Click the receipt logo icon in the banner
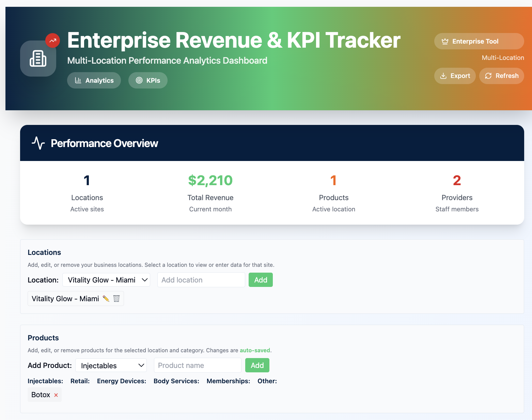 pyautogui.click(x=38, y=58)
